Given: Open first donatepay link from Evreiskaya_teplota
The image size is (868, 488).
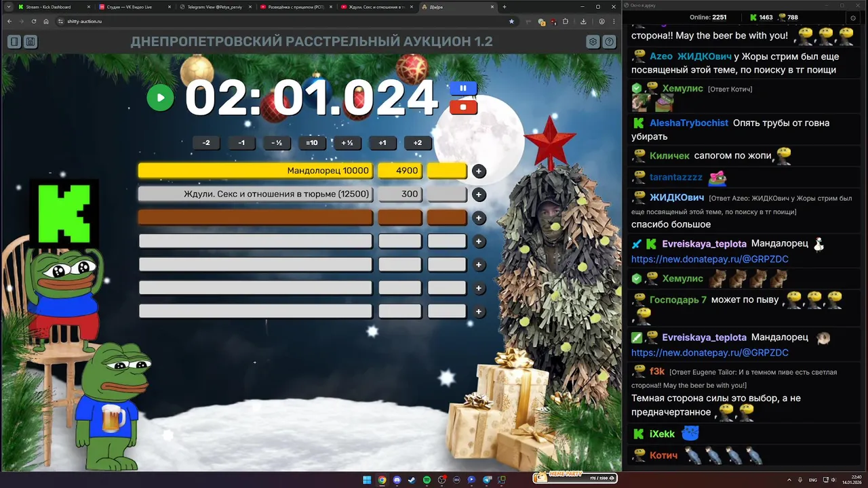Looking at the screenshot, I should pyautogui.click(x=710, y=259).
